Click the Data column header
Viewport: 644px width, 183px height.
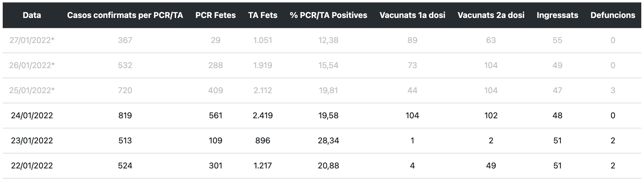[x=32, y=15]
